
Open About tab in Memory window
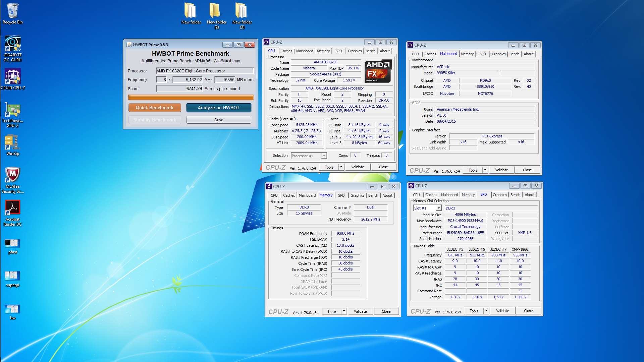[x=387, y=195]
